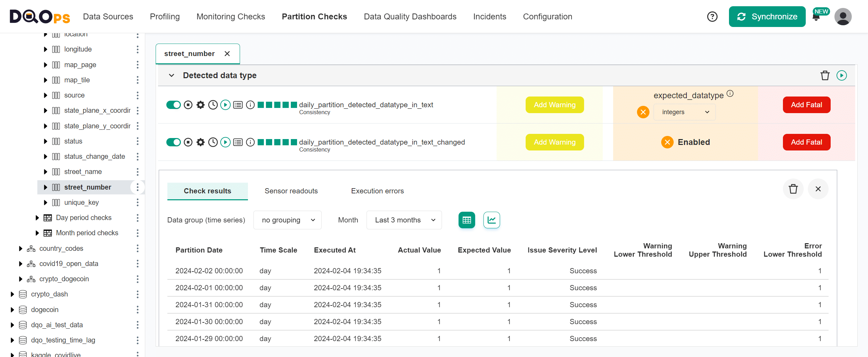This screenshot has height=357, width=868.
Task: Switch check results to chart view
Action: (x=491, y=220)
